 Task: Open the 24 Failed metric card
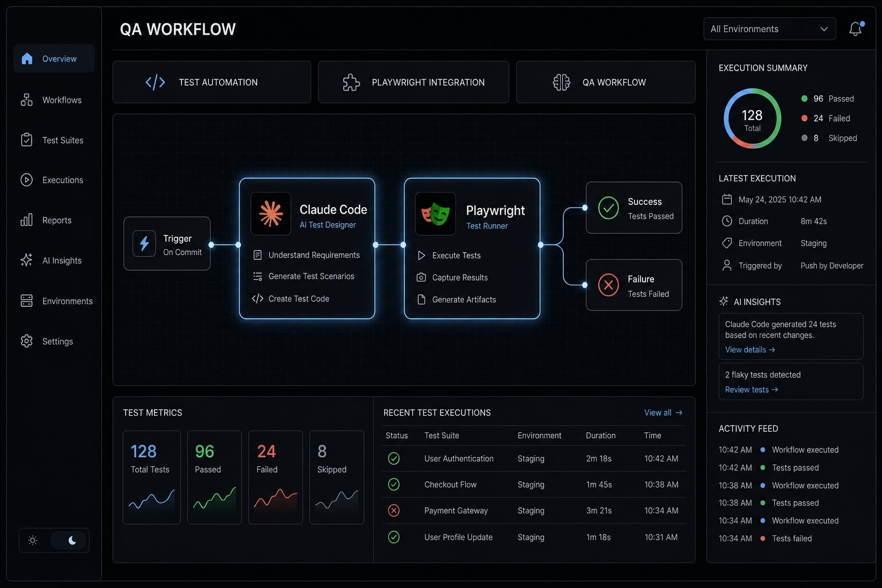coord(276,477)
